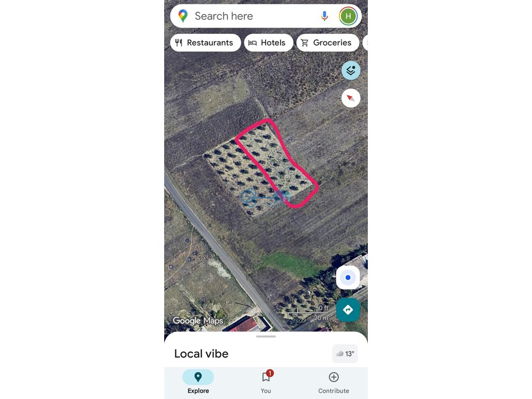Center map on my location button
The width and height of the screenshot is (532, 399).
pyautogui.click(x=348, y=277)
